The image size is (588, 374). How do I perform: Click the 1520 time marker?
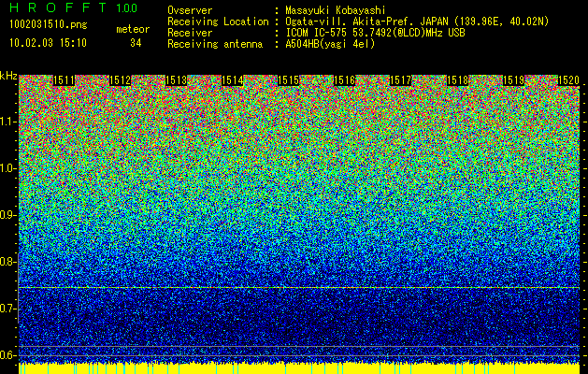click(569, 80)
